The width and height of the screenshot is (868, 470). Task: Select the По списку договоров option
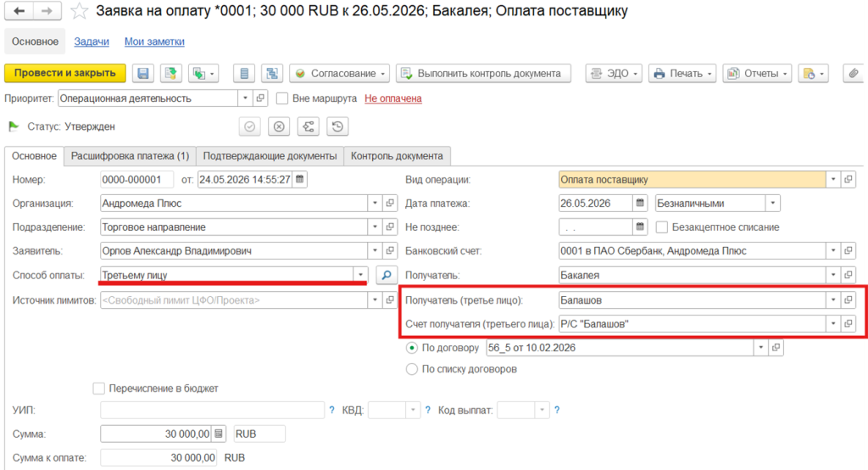pos(412,369)
